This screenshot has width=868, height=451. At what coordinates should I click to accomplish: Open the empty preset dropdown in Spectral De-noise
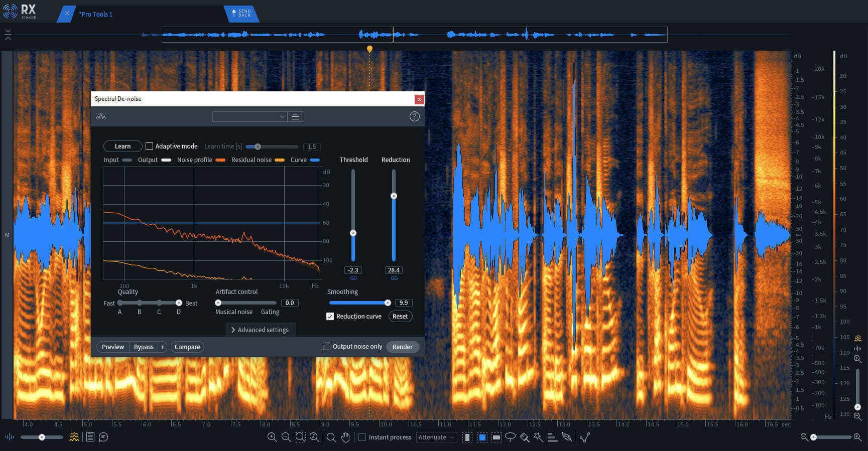(250, 116)
